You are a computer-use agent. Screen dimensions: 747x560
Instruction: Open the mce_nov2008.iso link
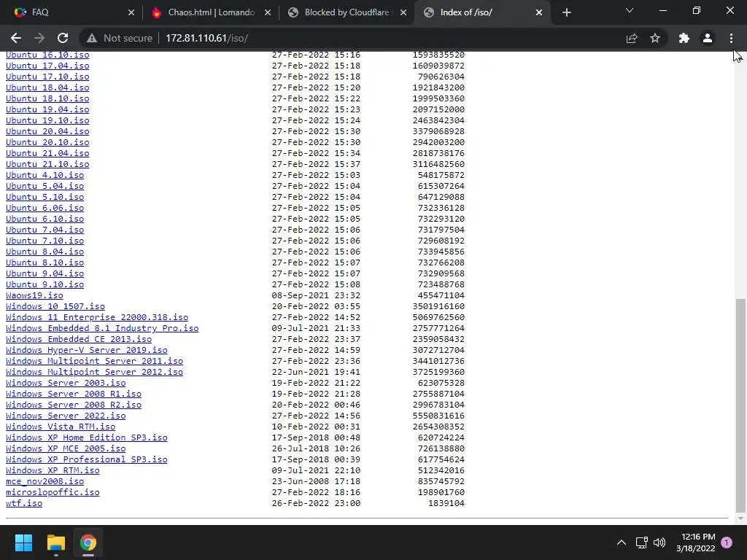44,482
